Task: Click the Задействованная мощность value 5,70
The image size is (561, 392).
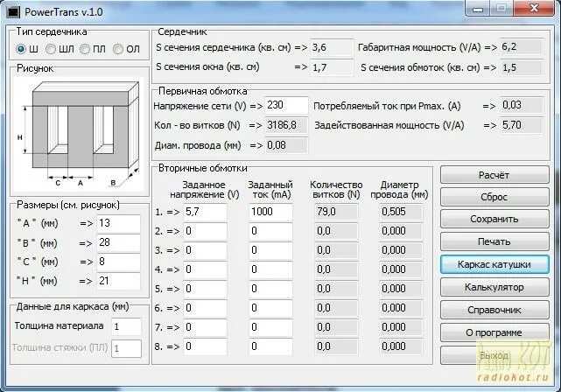Action: point(522,125)
